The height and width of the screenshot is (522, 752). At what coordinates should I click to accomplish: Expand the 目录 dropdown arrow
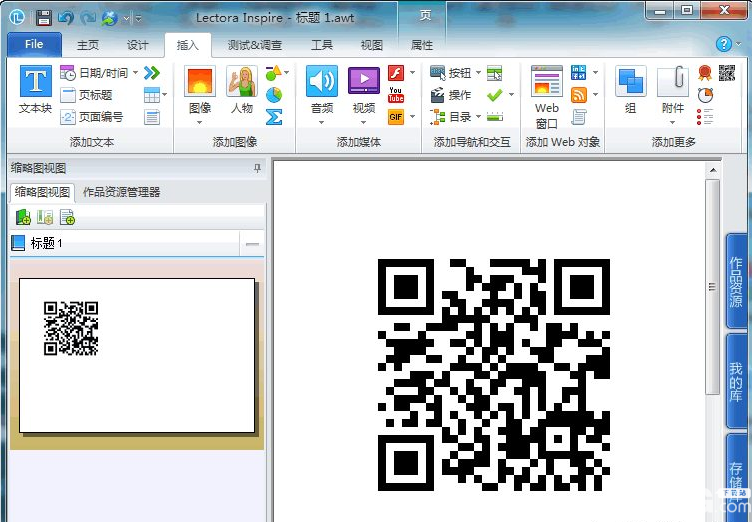click(478, 117)
